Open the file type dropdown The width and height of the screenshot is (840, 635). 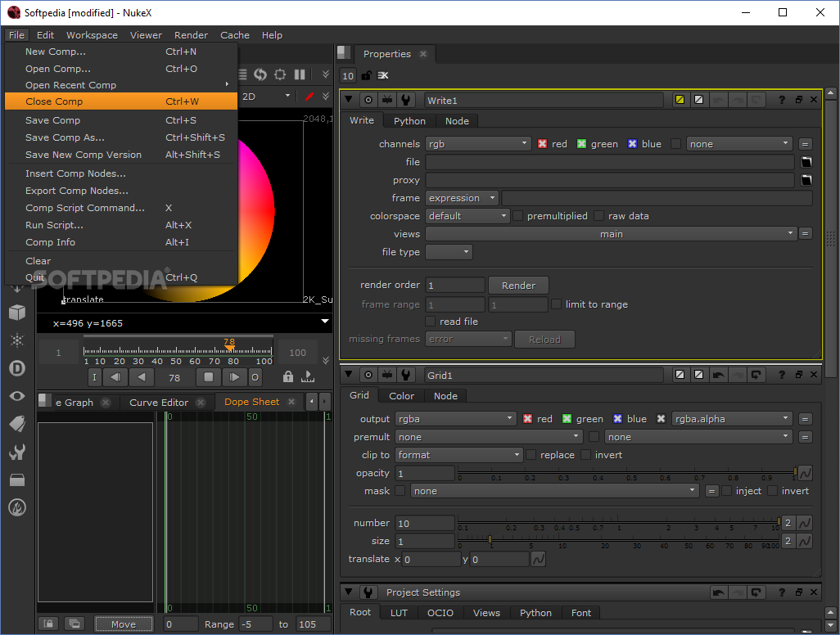tap(449, 252)
